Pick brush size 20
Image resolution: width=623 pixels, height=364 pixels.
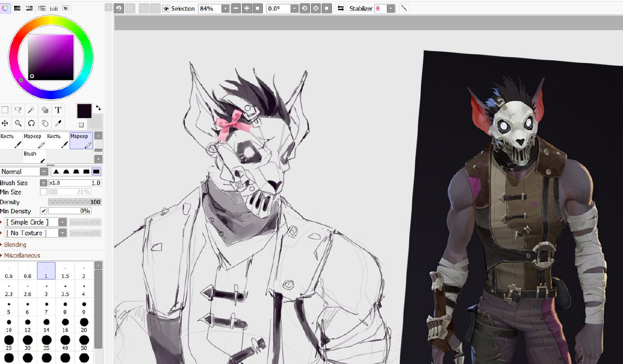(84, 325)
